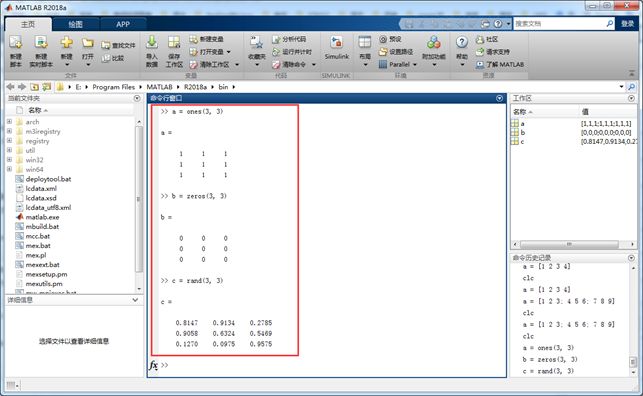Go up one folder level

click(34, 87)
